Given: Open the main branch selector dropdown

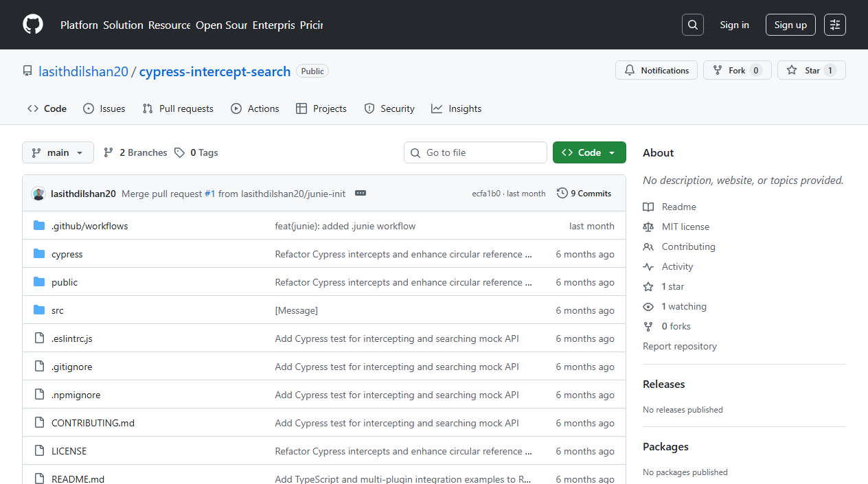Looking at the screenshot, I should click(58, 152).
